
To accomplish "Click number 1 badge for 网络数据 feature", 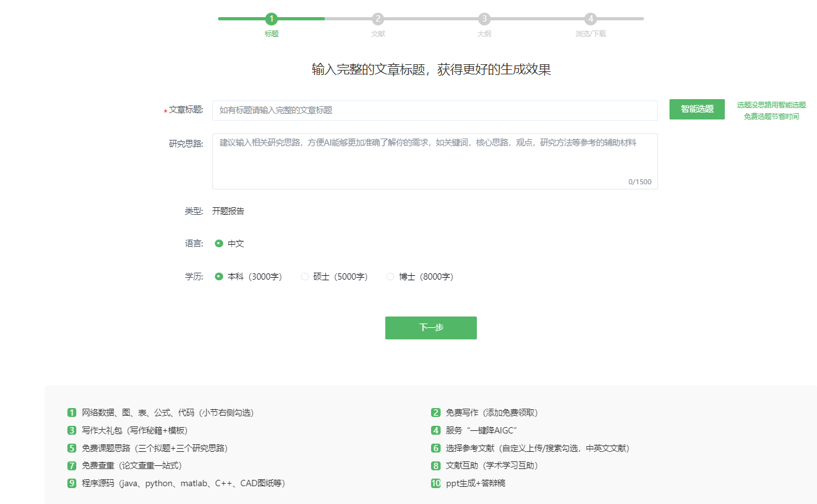I will click(72, 412).
